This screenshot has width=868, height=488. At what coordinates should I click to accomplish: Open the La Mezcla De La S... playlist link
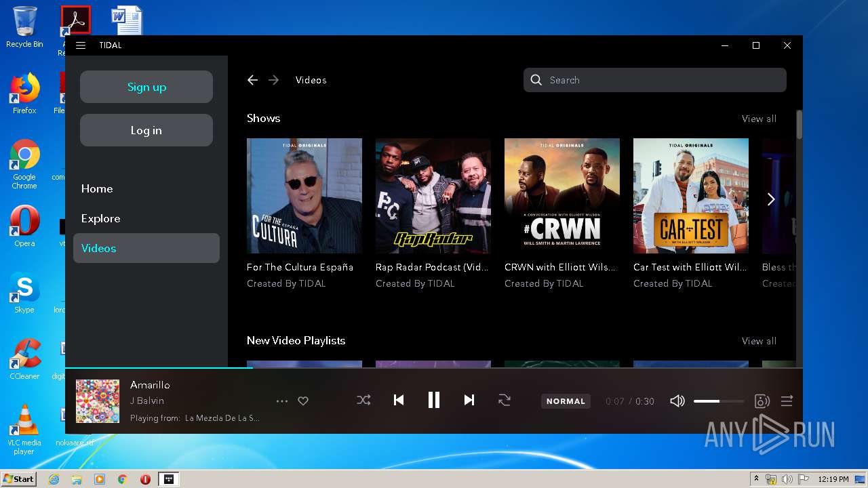point(222,418)
